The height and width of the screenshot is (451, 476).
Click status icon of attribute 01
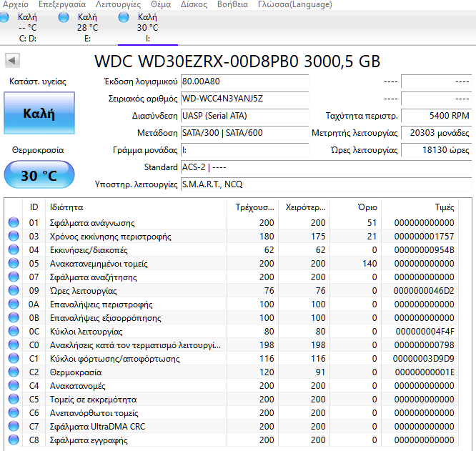click(x=14, y=222)
